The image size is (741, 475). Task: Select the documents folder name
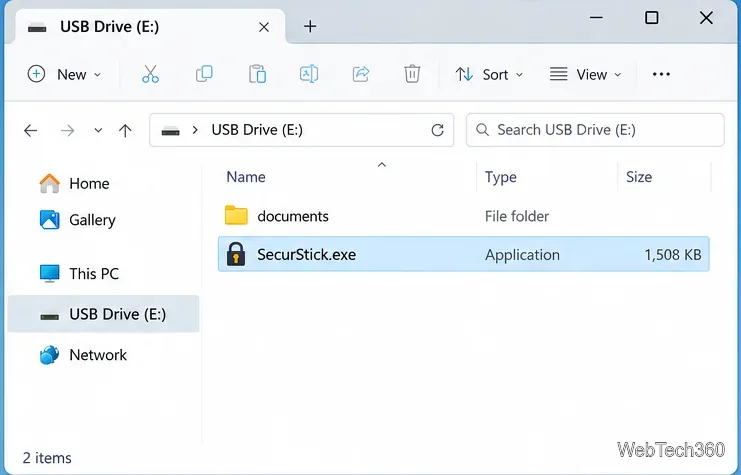(293, 216)
